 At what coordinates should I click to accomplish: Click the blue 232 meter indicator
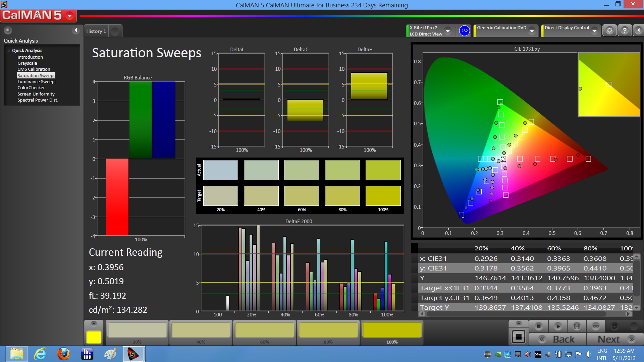pos(464,31)
